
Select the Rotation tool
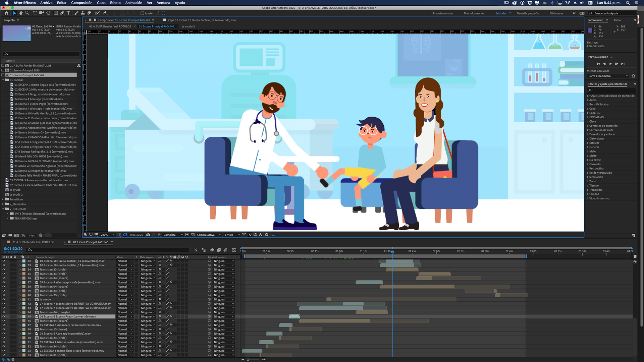[x=35, y=13]
